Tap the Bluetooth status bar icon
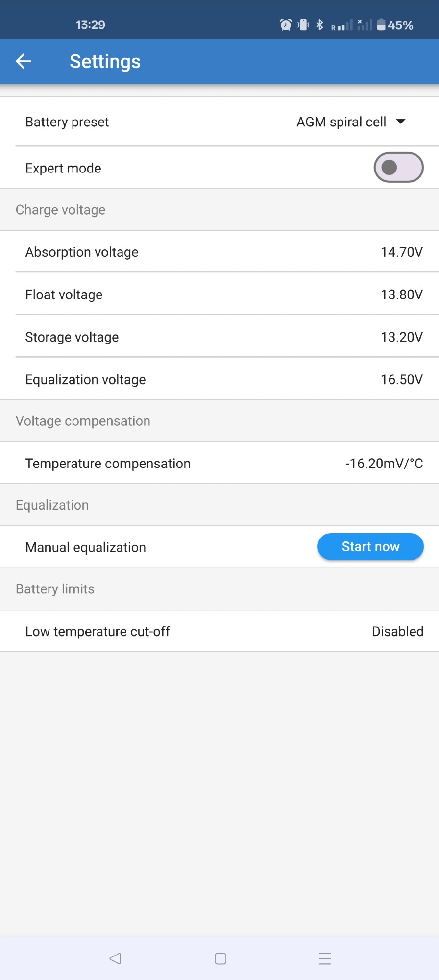The image size is (439, 980). (x=319, y=24)
